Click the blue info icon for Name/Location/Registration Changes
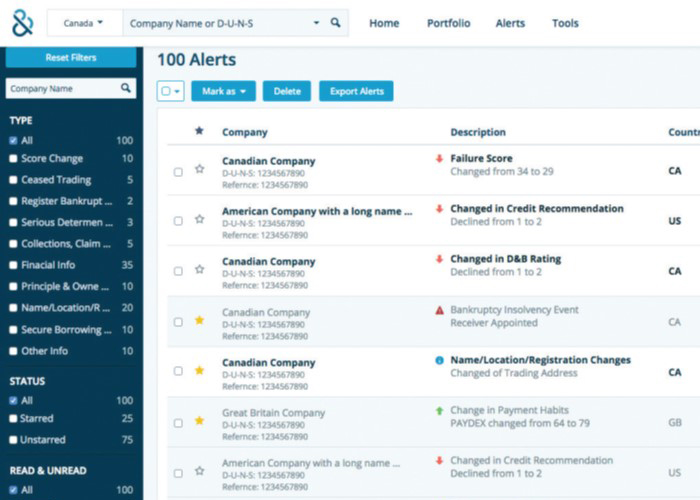The height and width of the screenshot is (500, 700). coord(439,360)
